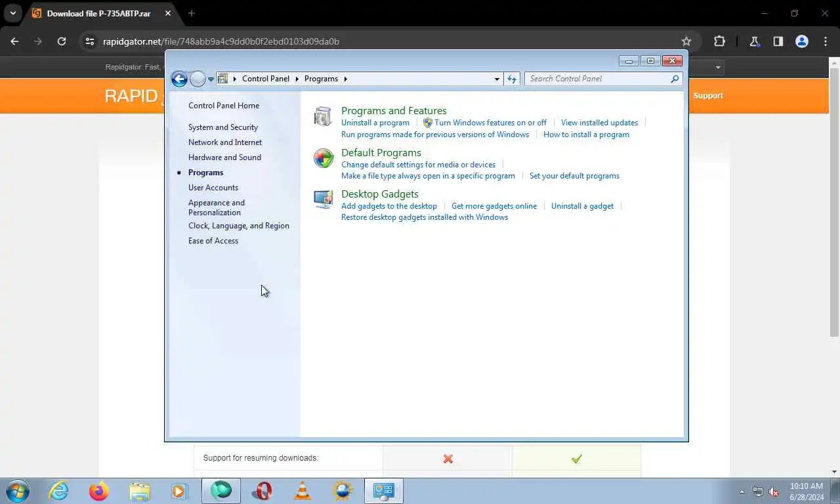Click Add gadgets to the desktop
Viewport: 840px width, 504px height.
coord(389,206)
